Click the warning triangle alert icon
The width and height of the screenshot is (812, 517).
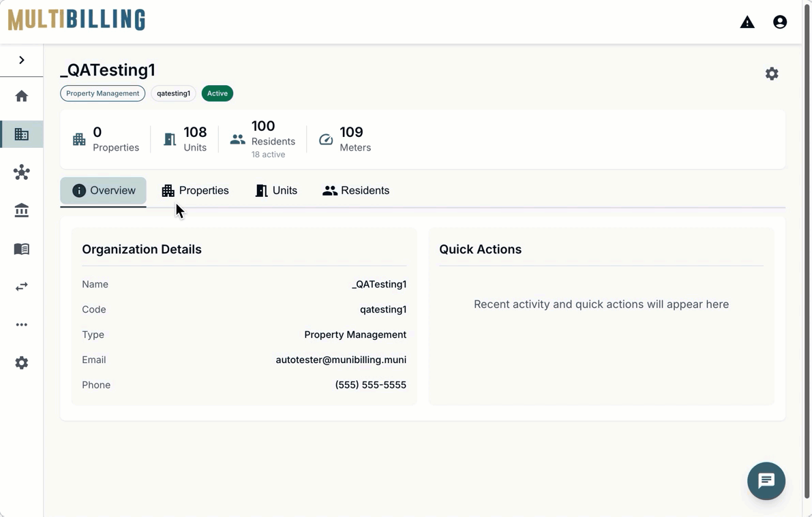[x=747, y=22]
